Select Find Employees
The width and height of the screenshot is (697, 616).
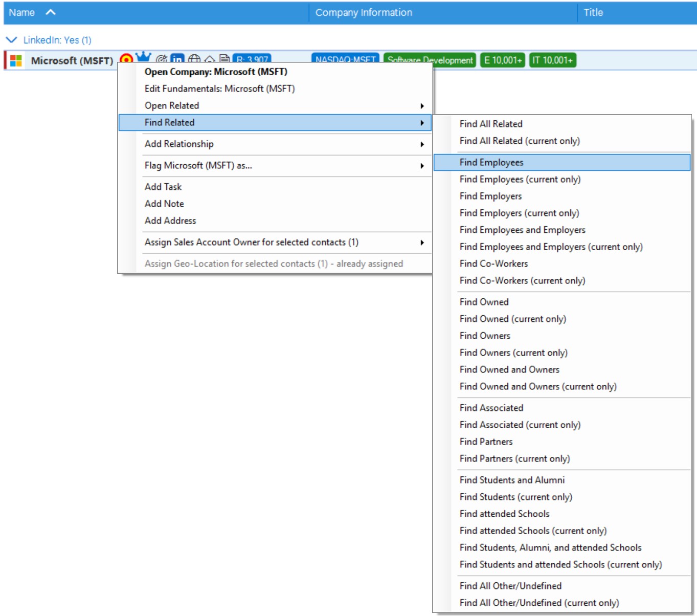point(562,162)
